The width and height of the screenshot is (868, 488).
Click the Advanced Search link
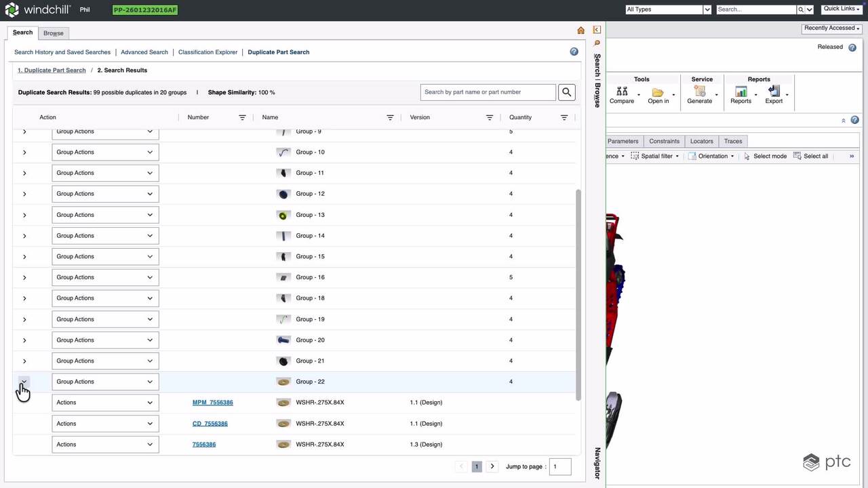[144, 52]
